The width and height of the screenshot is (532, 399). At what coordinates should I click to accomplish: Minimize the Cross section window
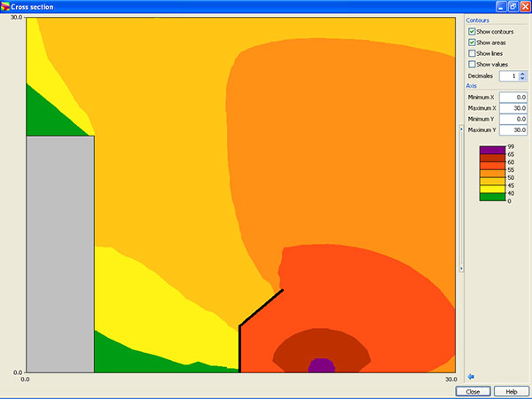point(501,6)
